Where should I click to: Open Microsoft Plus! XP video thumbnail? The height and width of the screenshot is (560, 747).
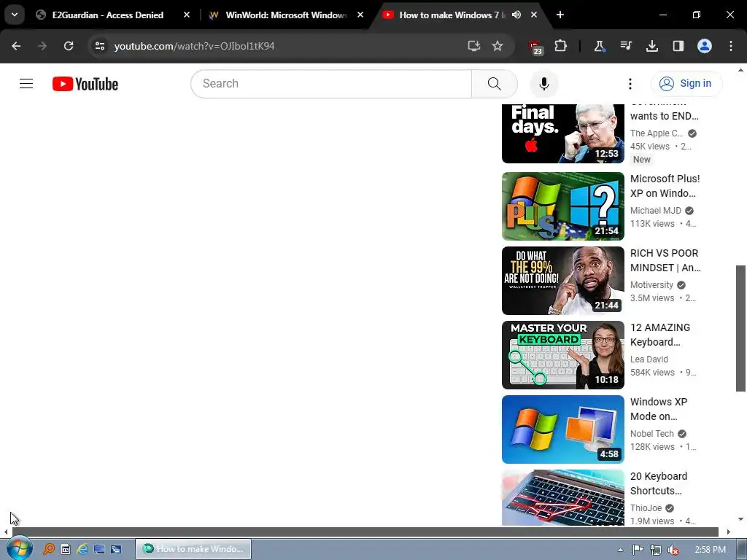562,206
